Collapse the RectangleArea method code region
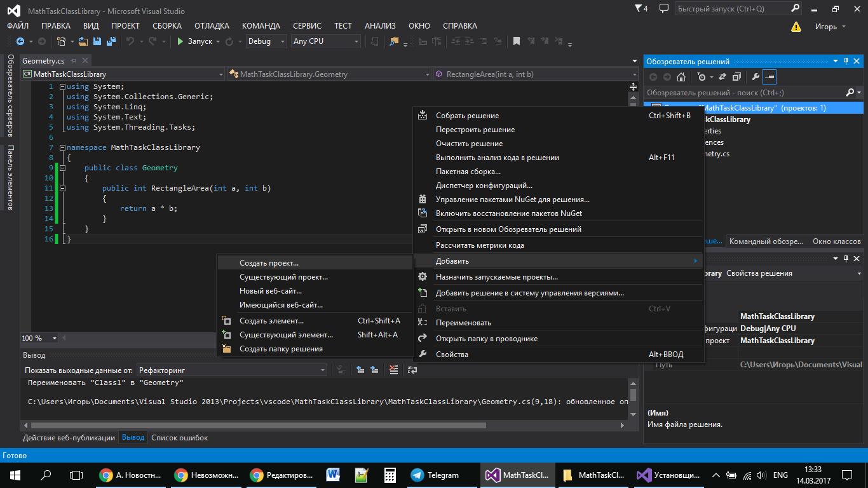Screen dimensions: 868x488 (x=62, y=188)
